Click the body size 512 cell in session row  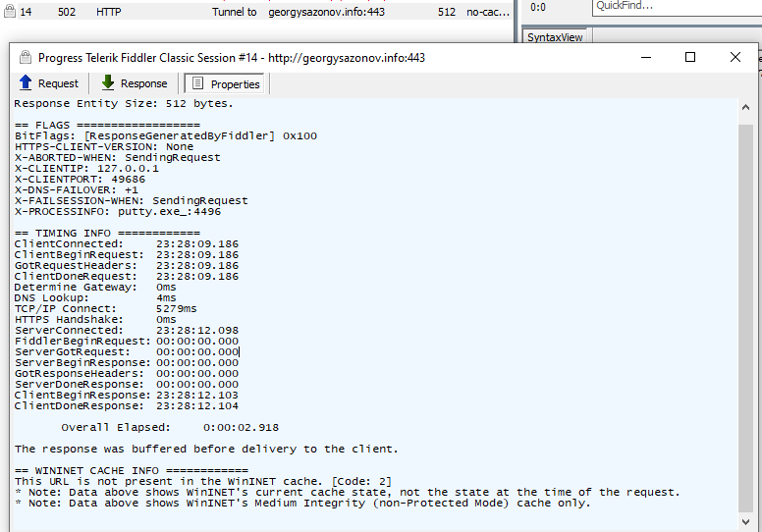[446, 12]
